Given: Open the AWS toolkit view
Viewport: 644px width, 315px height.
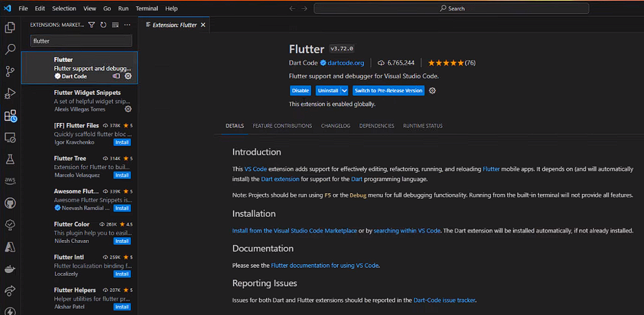Looking at the screenshot, I should pos(10,181).
